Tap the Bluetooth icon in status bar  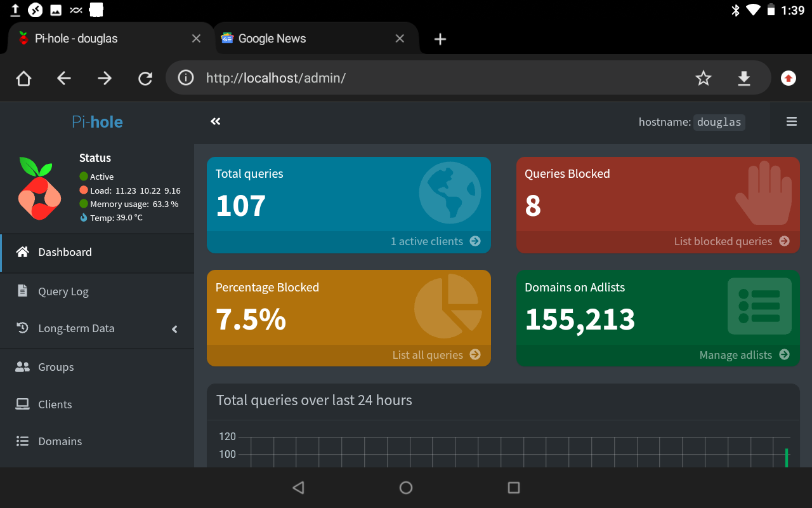point(736,10)
